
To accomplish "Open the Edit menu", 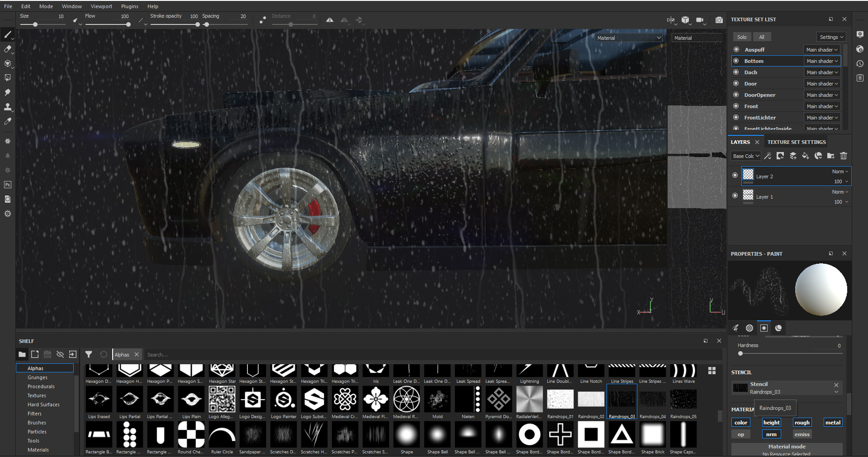I will [26, 6].
